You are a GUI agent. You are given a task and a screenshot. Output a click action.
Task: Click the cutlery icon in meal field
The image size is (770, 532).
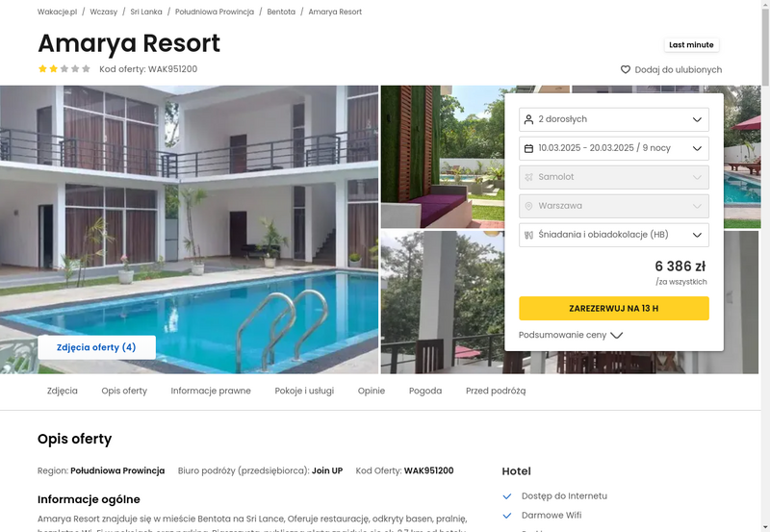click(x=528, y=235)
